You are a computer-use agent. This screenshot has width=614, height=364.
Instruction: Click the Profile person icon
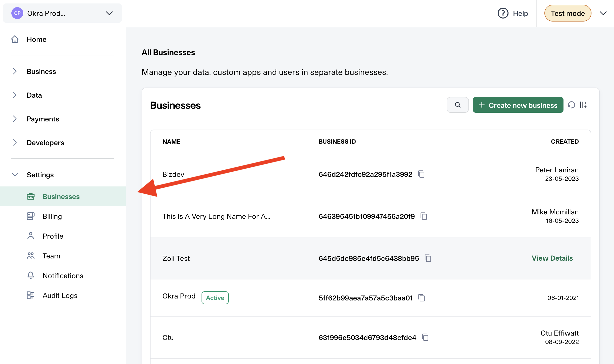pyautogui.click(x=31, y=236)
